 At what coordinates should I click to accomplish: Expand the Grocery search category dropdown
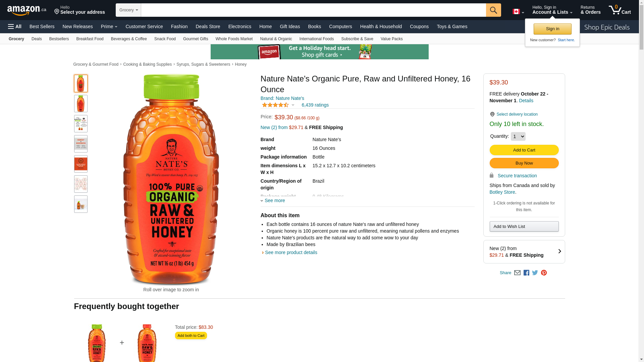[128, 10]
